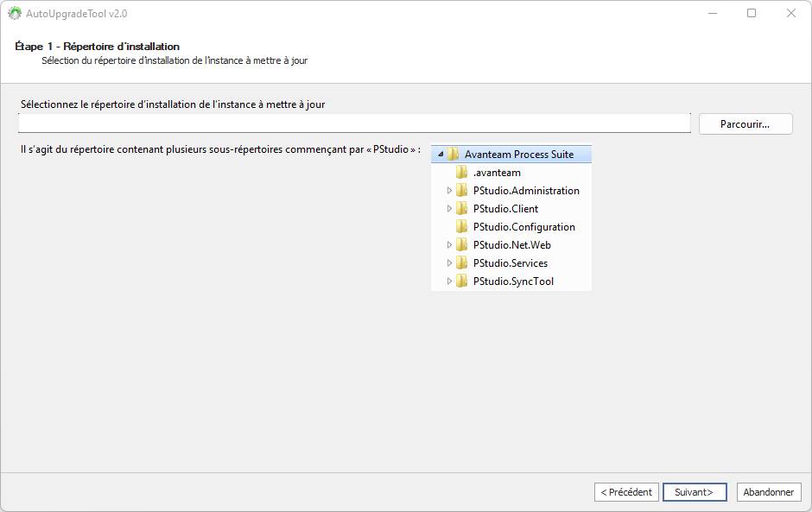812x512 pixels.
Task: Click the PStudio.SyncTool folder icon
Action: [461, 281]
